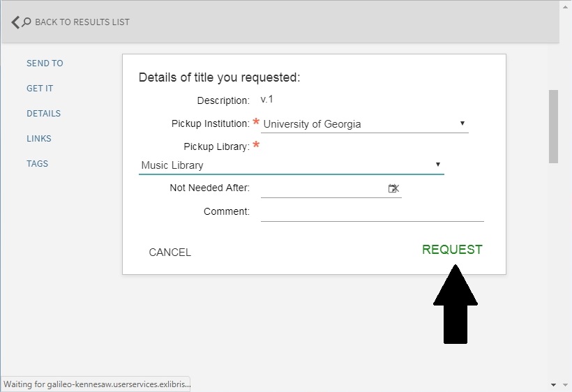Jump to the Get It section
The width and height of the screenshot is (572, 392).
[40, 89]
